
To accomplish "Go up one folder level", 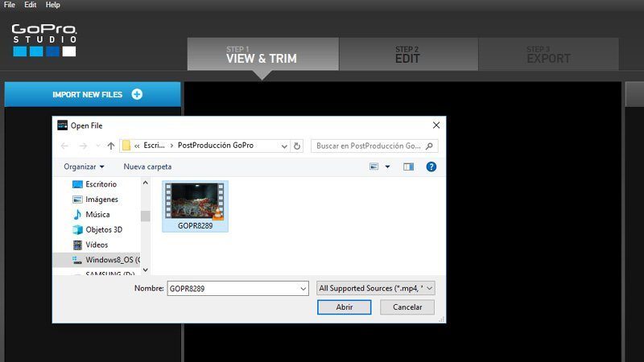I will (x=110, y=146).
